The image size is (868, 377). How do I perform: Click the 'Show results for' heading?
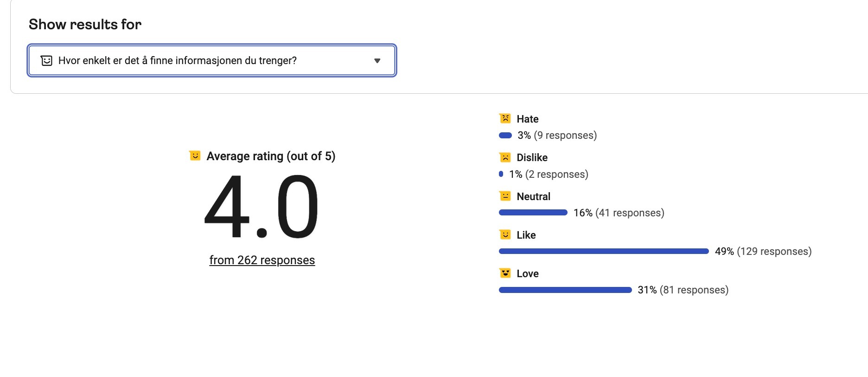(85, 24)
